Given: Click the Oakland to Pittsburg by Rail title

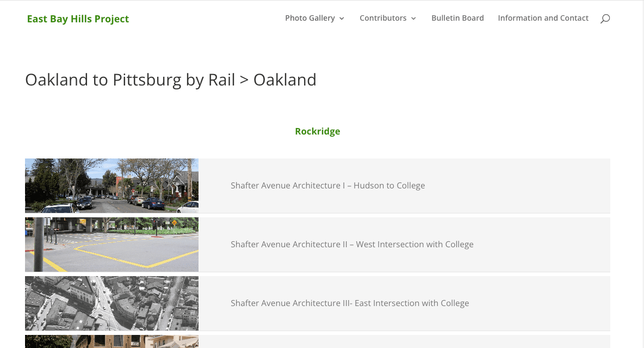Looking at the screenshot, I should (170, 80).
